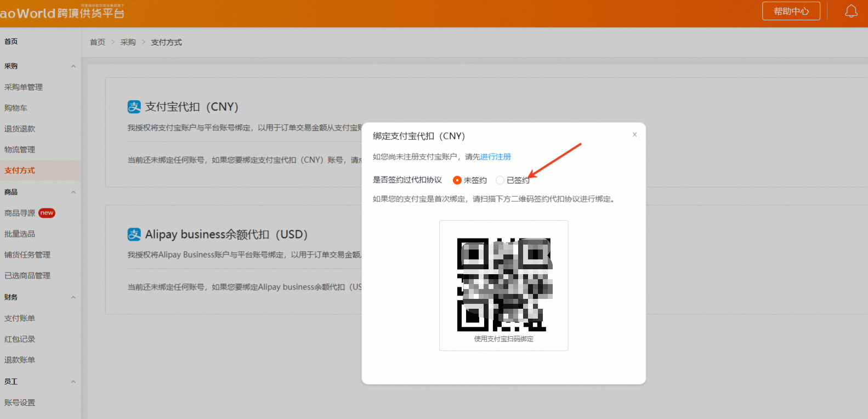The height and width of the screenshot is (419, 868).
Task: Click the Alipay business余额代扣 (USD) heading
Action: click(x=226, y=234)
